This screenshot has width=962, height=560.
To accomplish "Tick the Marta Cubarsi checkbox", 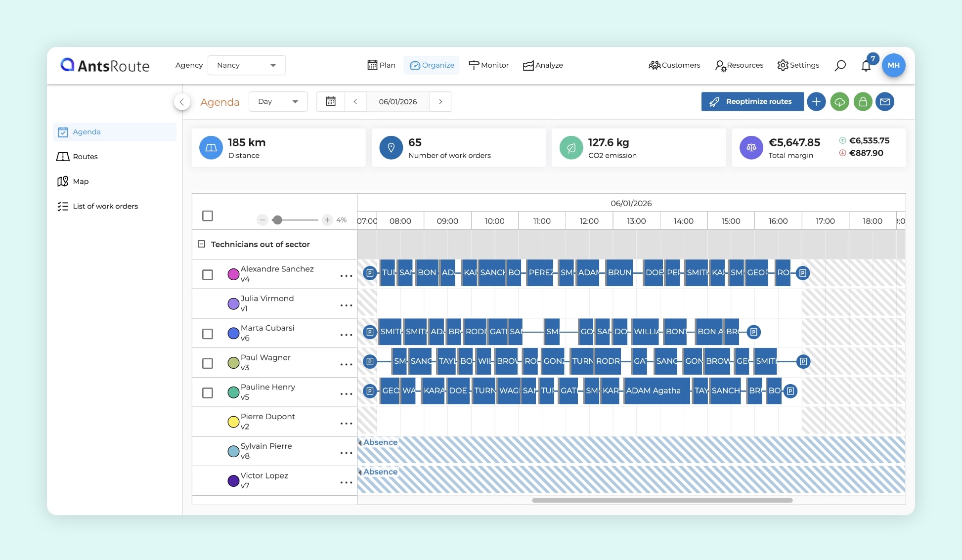I will point(208,334).
